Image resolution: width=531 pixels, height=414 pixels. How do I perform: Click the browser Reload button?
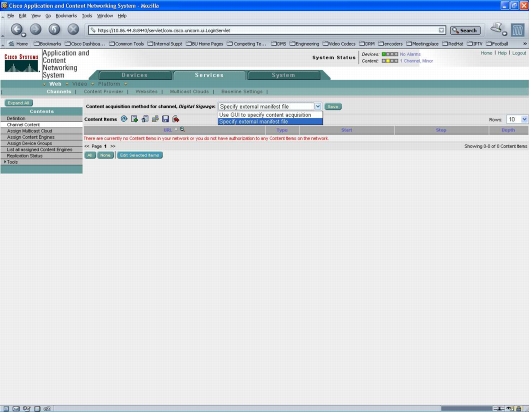pyautogui.click(x=54, y=29)
